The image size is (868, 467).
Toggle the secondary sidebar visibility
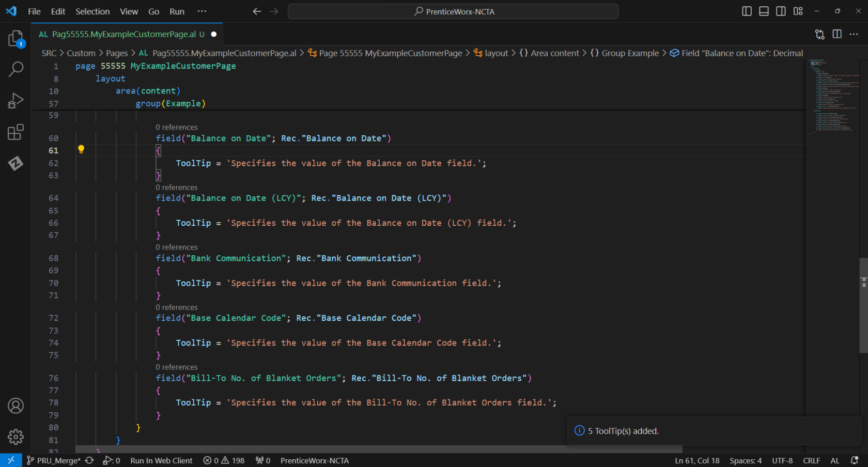point(781,11)
